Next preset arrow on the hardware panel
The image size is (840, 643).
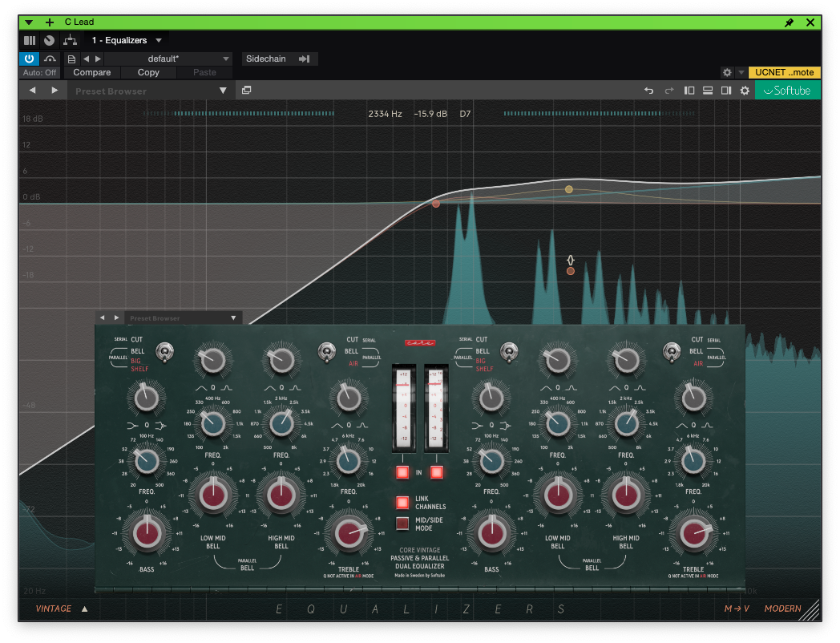pyautogui.click(x=116, y=317)
